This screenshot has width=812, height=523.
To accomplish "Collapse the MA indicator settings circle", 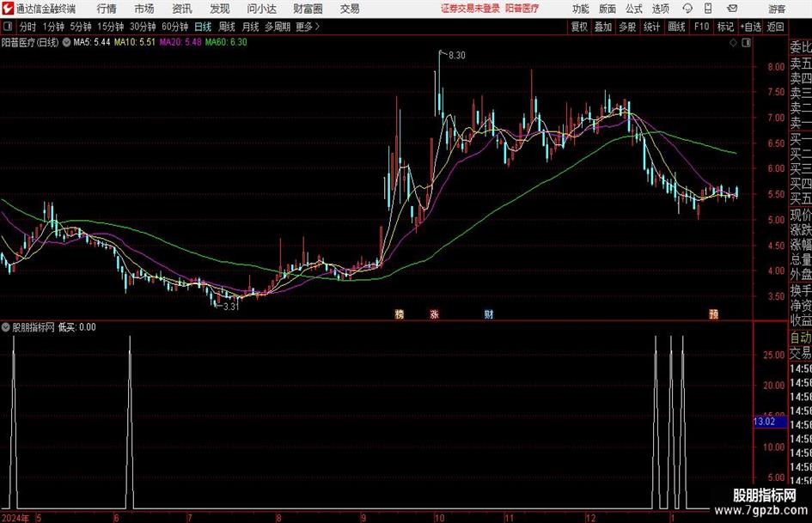I will 66,42.
